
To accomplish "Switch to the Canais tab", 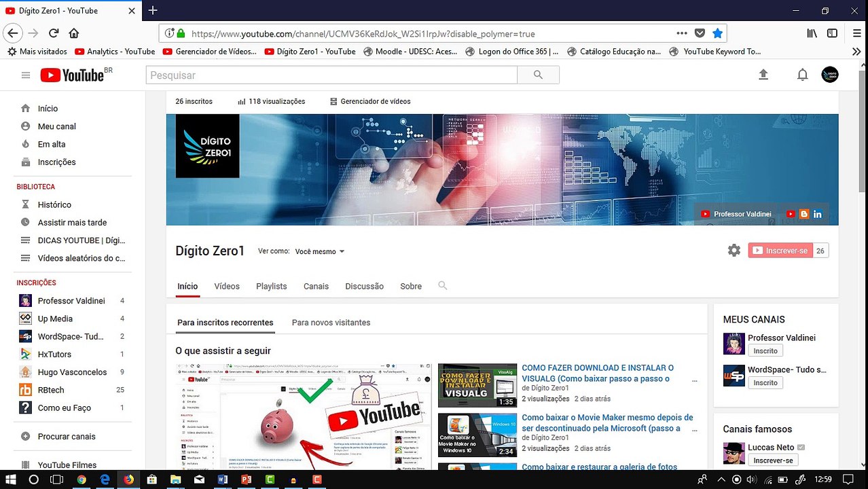I will (x=316, y=287).
